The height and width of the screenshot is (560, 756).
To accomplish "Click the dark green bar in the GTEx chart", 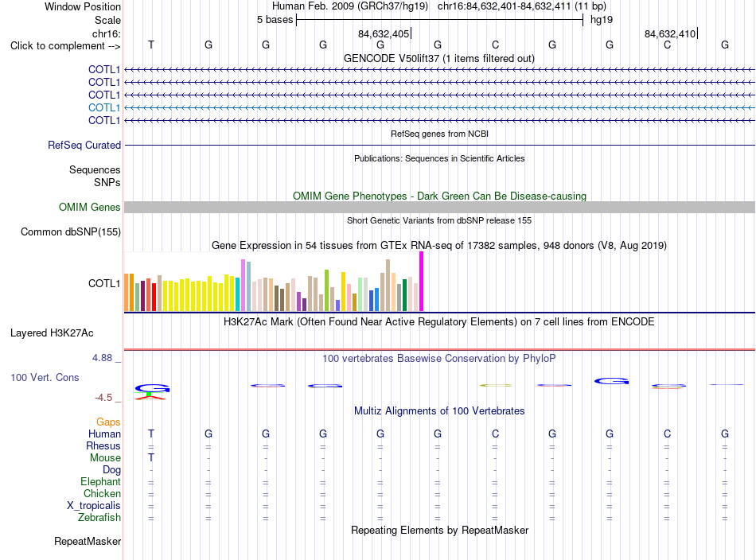I will 404,295.
